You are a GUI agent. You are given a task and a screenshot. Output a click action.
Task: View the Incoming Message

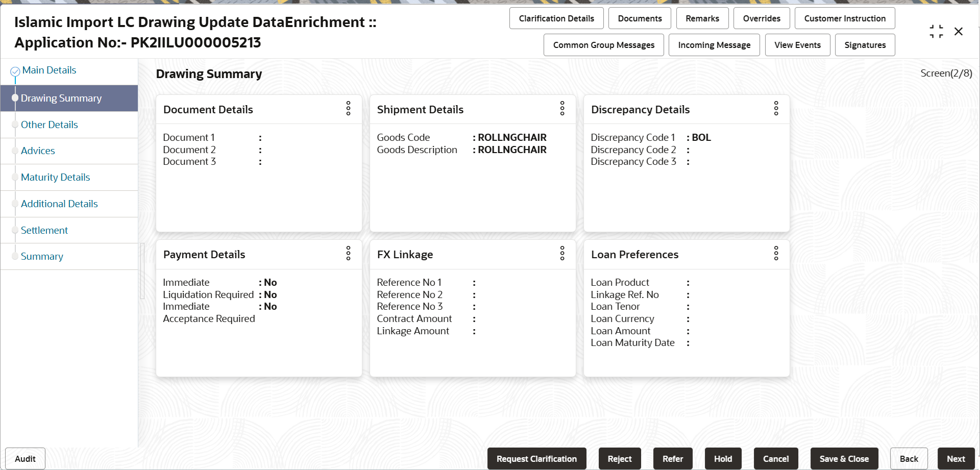tap(714, 45)
